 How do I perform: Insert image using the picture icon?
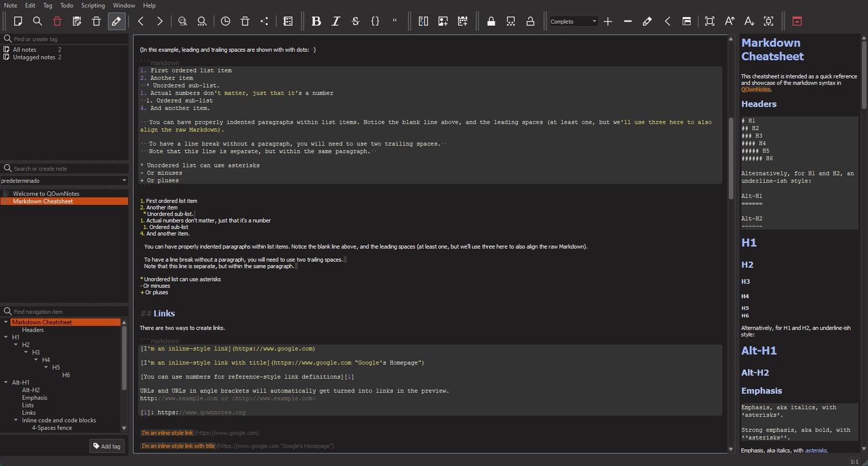[443, 22]
